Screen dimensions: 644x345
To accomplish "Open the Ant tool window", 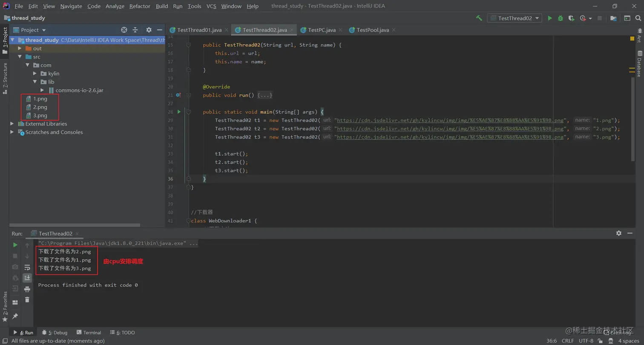I will tap(639, 36).
